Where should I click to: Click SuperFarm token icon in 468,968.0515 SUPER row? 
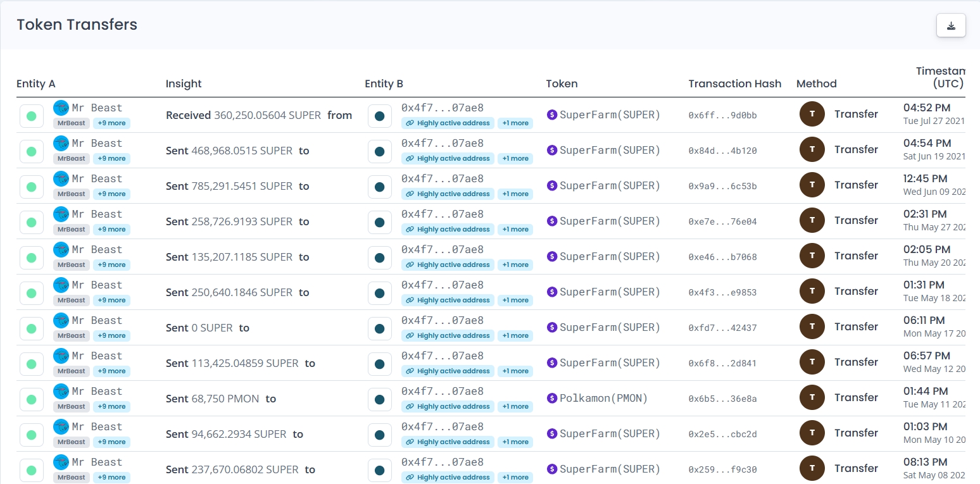(x=551, y=151)
